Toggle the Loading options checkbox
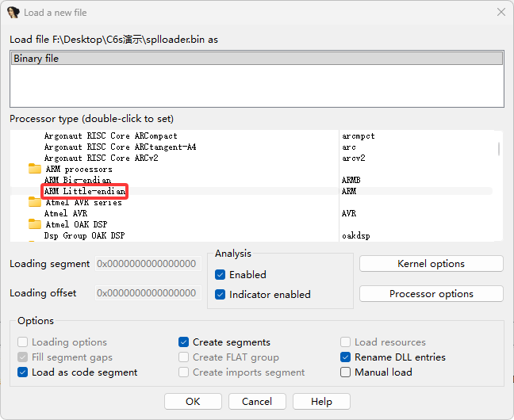This screenshot has height=420, width=514. pyautogui.click(x=22, y=342)
